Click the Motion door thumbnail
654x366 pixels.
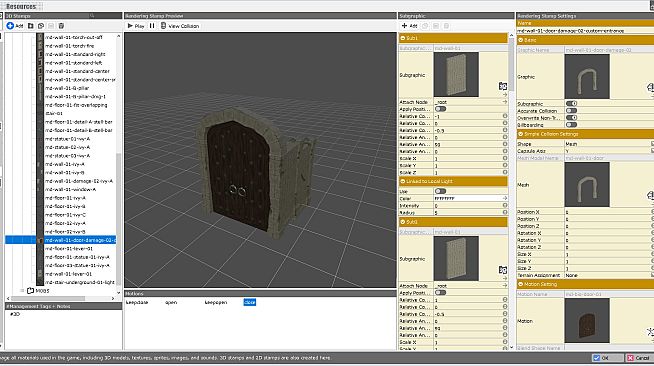point(587,320)
